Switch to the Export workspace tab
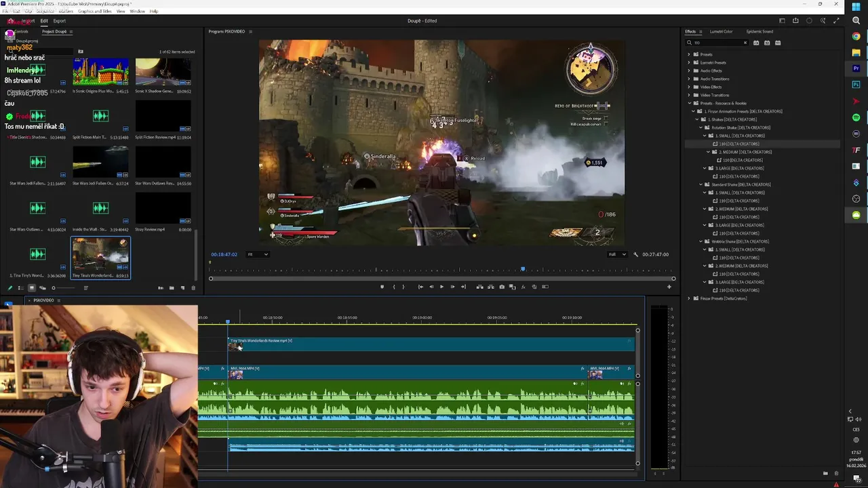868x488 pixels. [x=60, y=21]
